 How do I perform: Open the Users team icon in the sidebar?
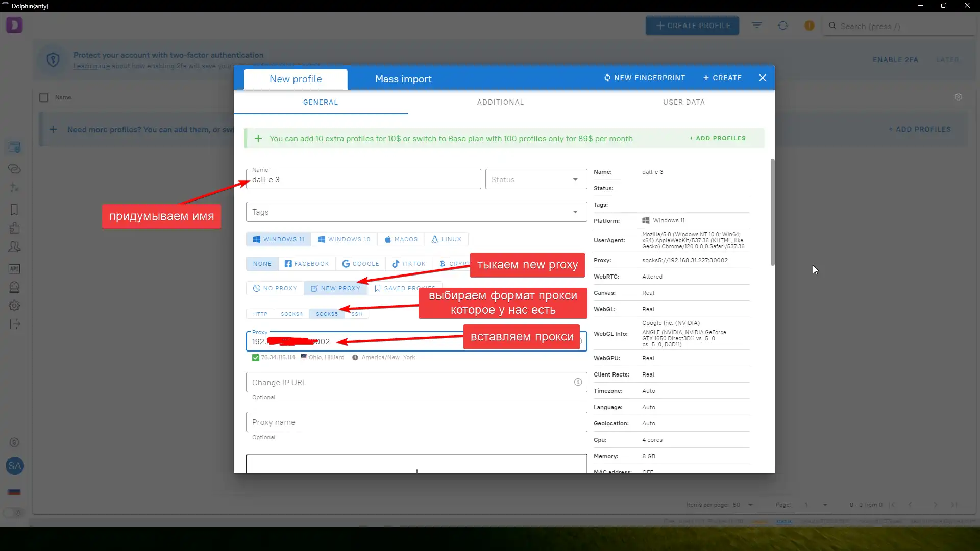pyautogui.click(x=14, y=247)
